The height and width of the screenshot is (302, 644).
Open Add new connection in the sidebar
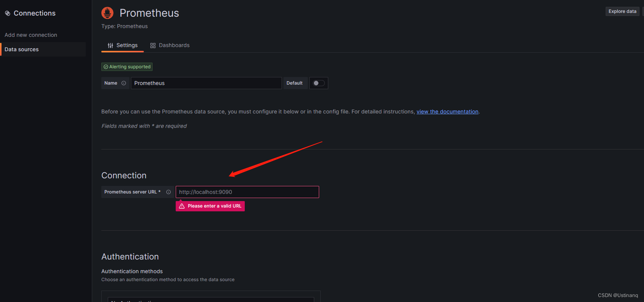(31, 35)
